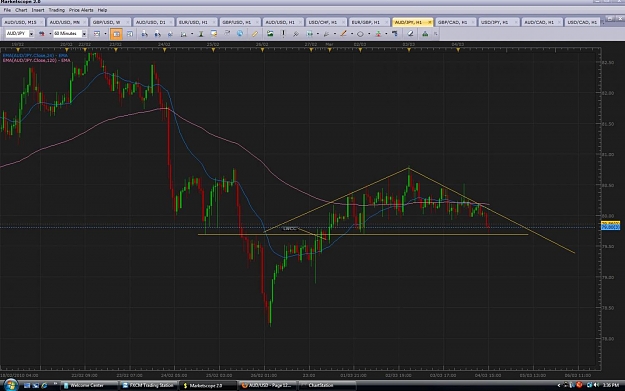625x391 pixels.
Task: Close the active AUD/JPY, H1 tab
Action: click(x=429, y=22)
